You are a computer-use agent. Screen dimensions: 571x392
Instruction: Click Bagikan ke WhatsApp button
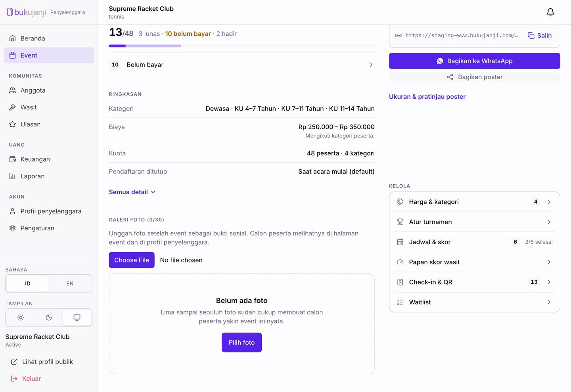[475, 61]
